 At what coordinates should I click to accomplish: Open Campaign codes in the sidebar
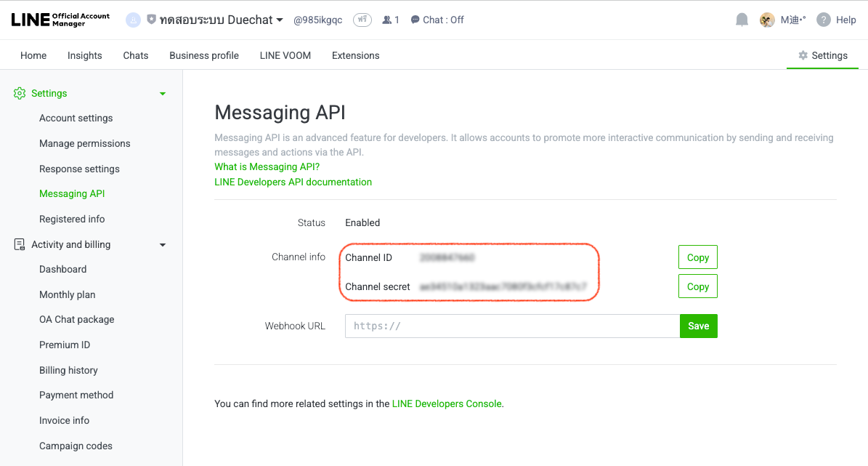pos(76,446)
